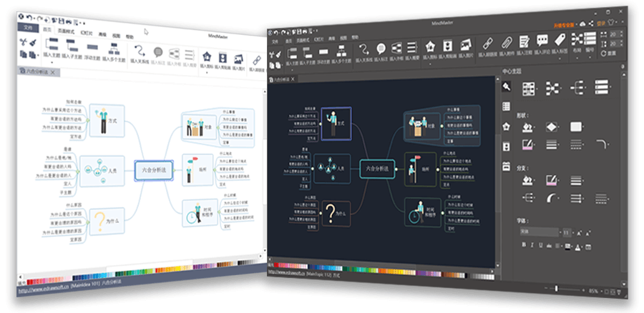Screen dimensions: 644x313
Task: Open topic shape dropdown
Action: point(553,126)
